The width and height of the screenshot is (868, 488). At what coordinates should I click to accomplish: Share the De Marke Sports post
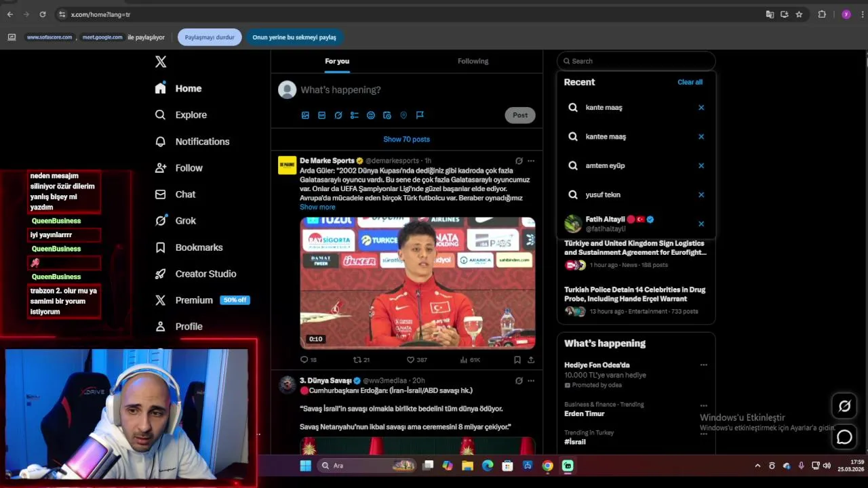point(531,360)
